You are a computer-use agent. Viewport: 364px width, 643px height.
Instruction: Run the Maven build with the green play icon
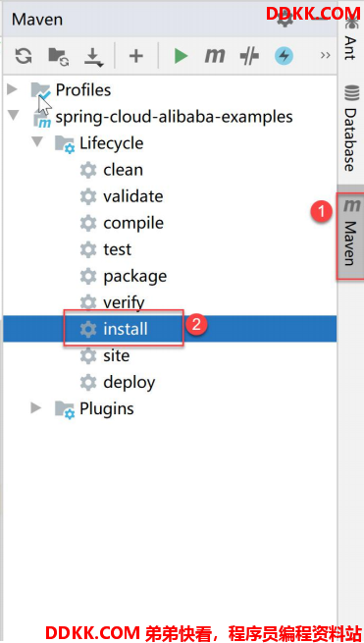click(181, 55)
